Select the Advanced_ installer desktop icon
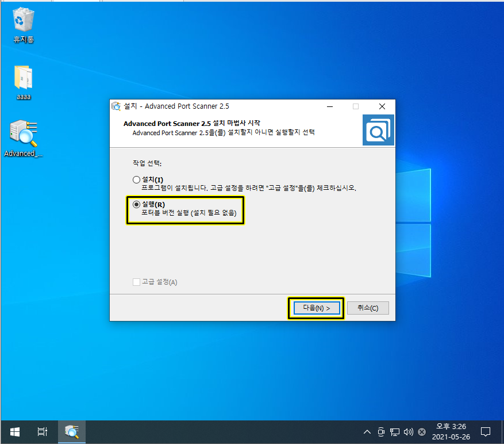Image resolution: width=504 pixels, height=444 pixels. point(23,139)
